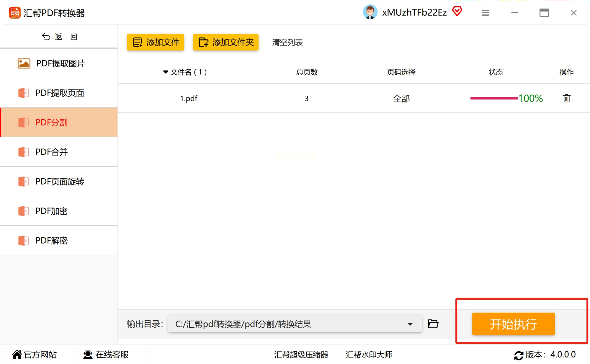Click the 添加文件 button
Viewport: 590px width, 364px height.
[x=156, y=42]
